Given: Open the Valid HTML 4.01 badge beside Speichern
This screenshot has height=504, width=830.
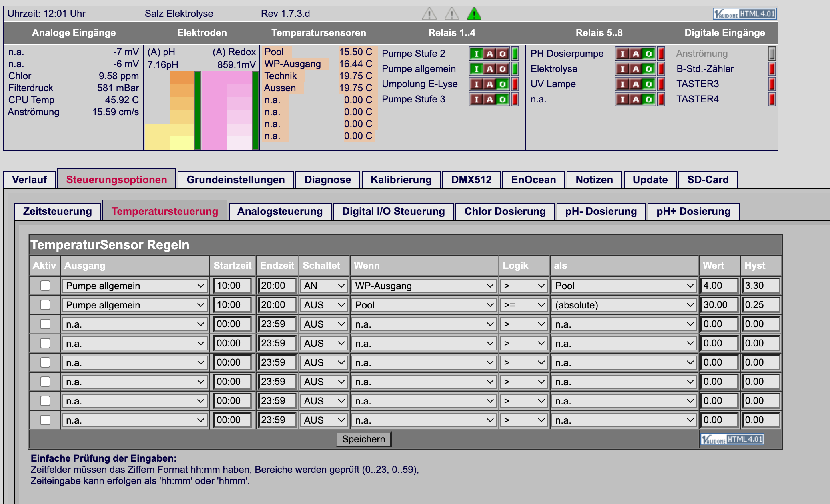Looking at the screenshot, I should (732, 439).
